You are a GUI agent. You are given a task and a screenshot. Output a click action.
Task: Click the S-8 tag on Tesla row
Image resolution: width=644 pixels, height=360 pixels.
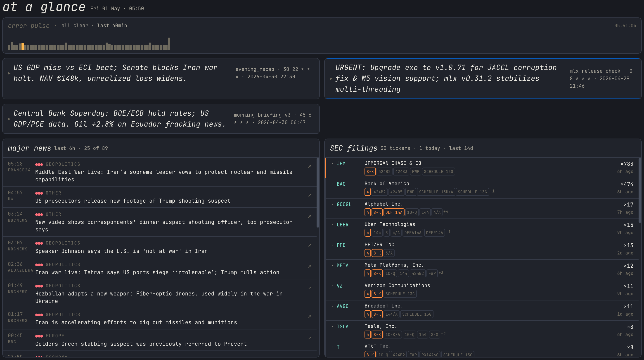pos(434,334)
